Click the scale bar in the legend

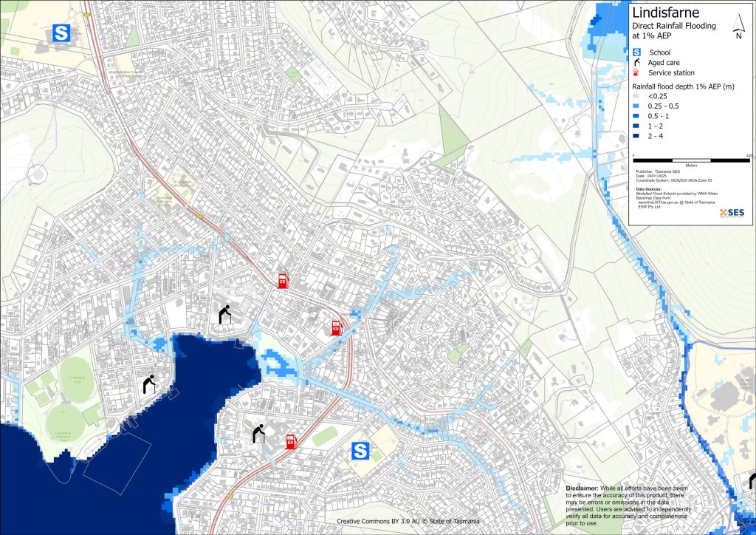coord(691,157)
